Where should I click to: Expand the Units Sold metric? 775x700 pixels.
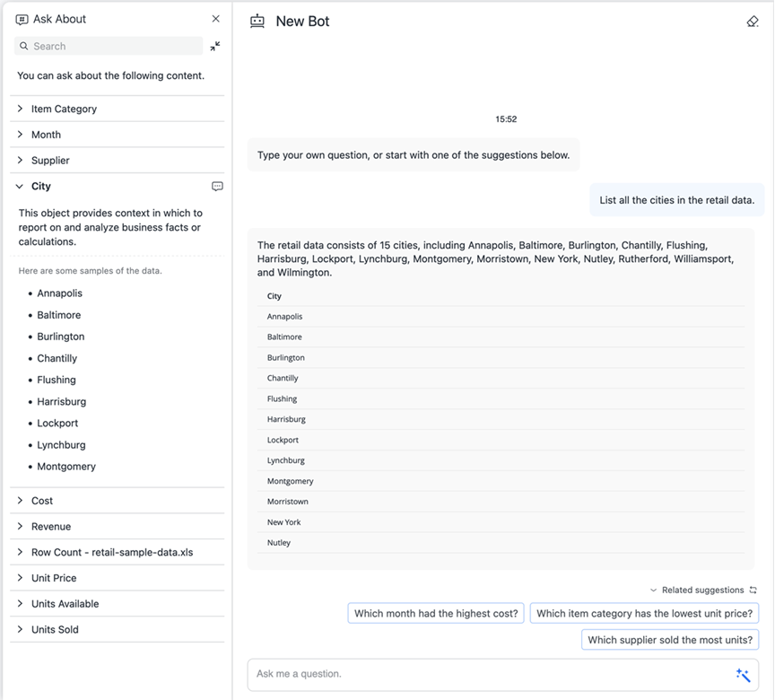(x=20, y=630)
